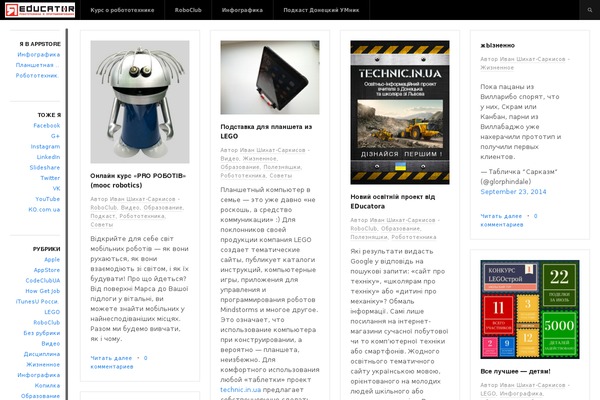Select Инфографика in top navigation bar
The height and width of the screenshot is (400, 600).
pyautogui.click(x=242, y=10)
